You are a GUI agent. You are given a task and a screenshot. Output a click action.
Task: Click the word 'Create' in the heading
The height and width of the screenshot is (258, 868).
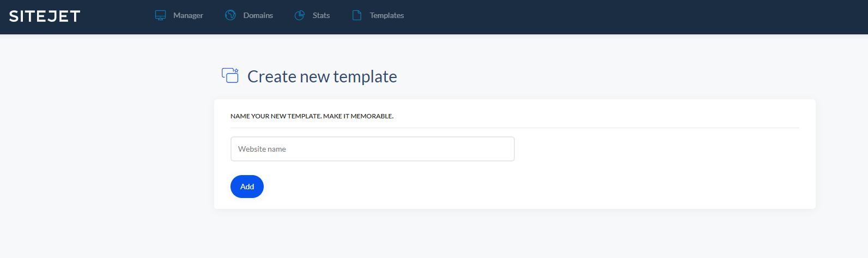click(x=271, y=76)
